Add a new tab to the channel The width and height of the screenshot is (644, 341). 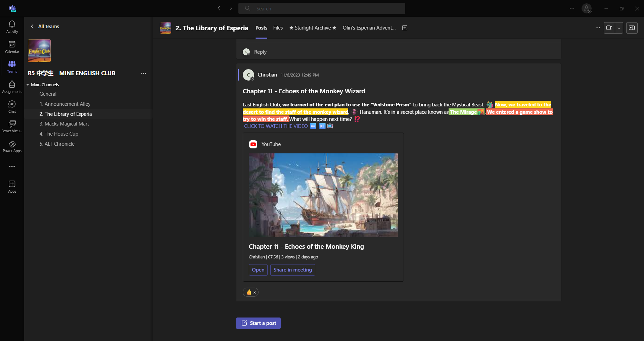[x=405, y=28]
